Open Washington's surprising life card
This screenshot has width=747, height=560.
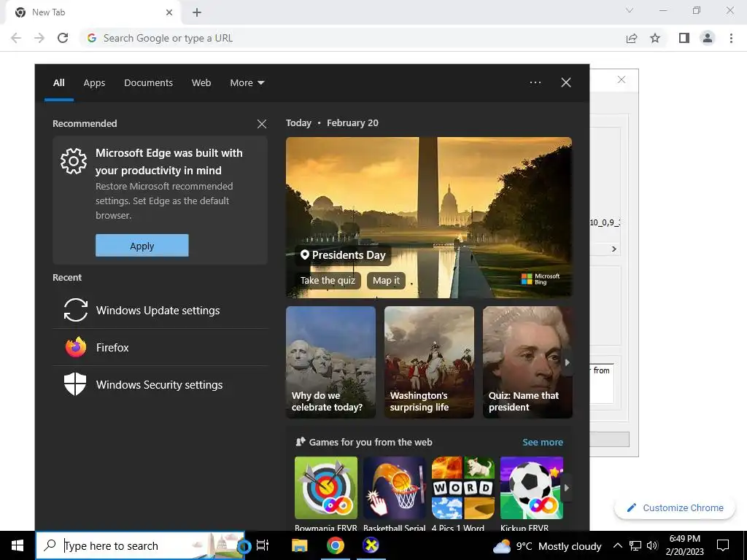click(429, 362)
